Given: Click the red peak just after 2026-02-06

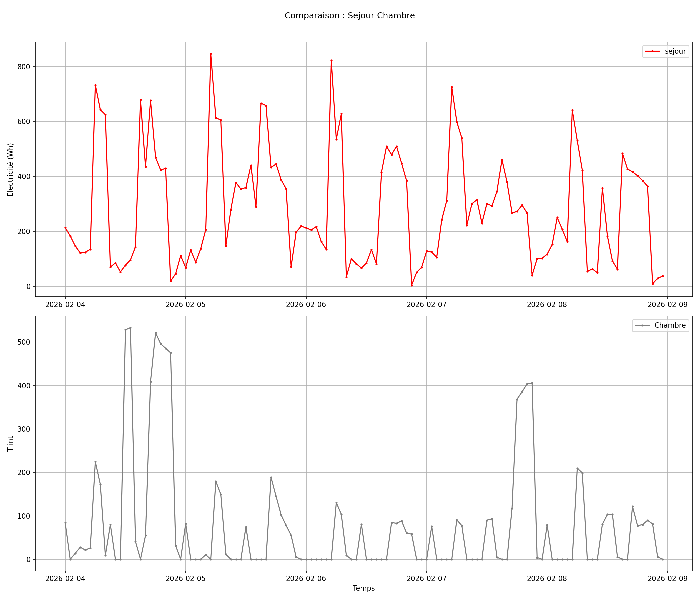Looking at the screenshot, I should (x=331, y=60).
